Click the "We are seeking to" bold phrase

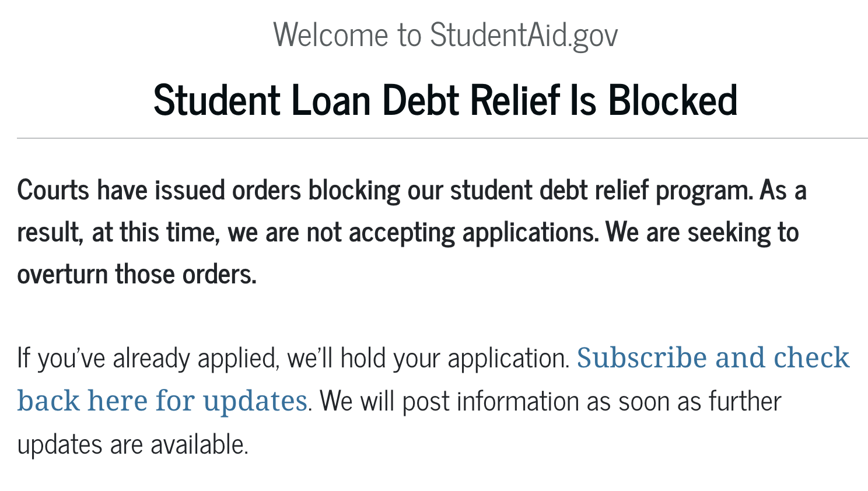tap(702, 232)
